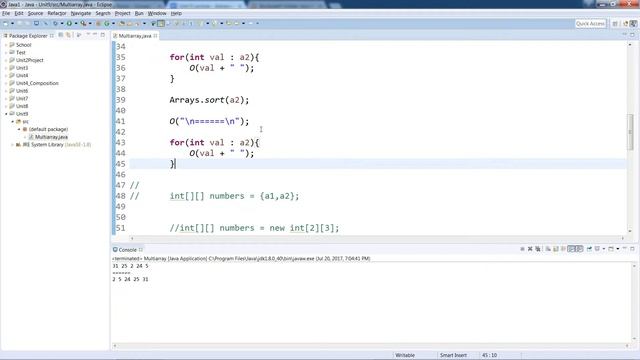Maximize the editor area
The image size is (640, 360).
click(632, 35)
